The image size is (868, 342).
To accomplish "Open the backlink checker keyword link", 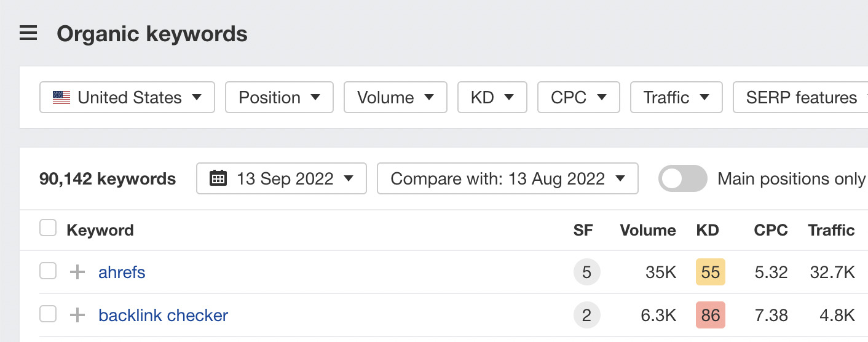I will point(163,316).
